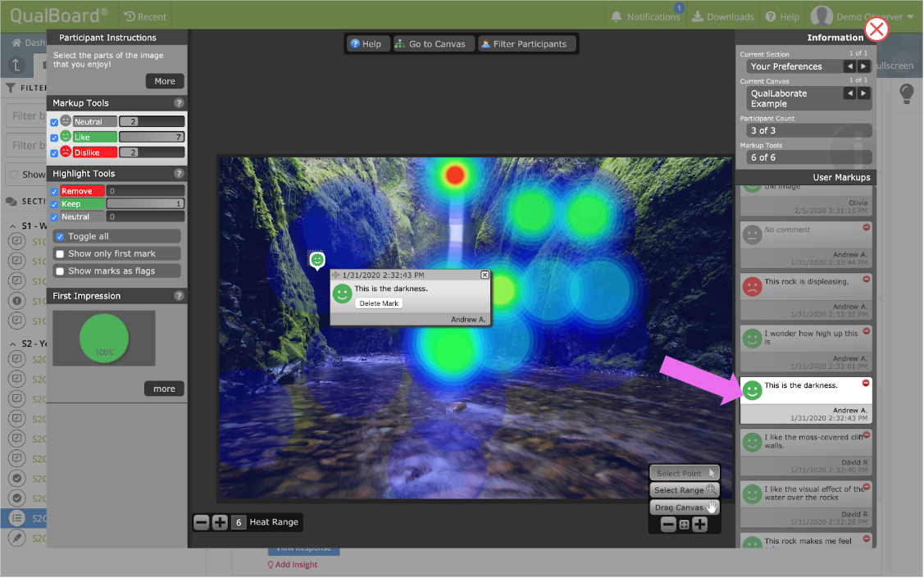Screen dimensions: 924x578
Task: Select 'I like the moss-covered cliff walls' card
Action: coord(806,452)
